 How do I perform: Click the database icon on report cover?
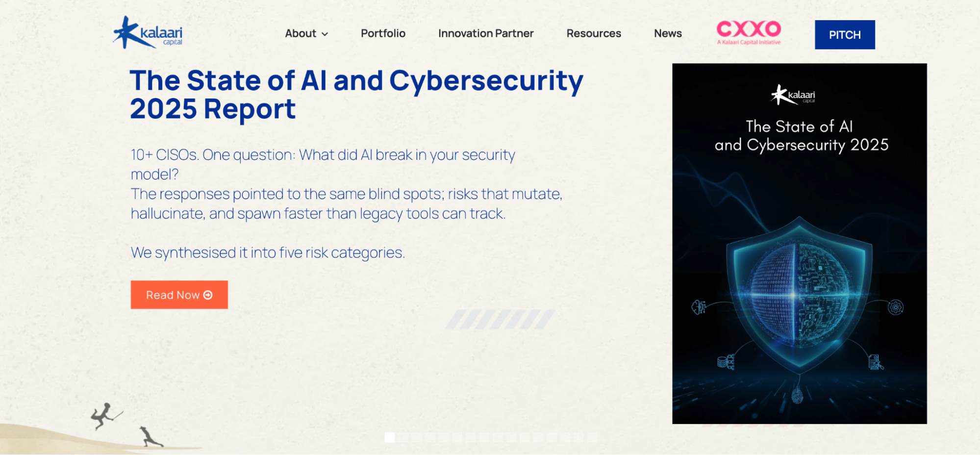pos(725,362)
